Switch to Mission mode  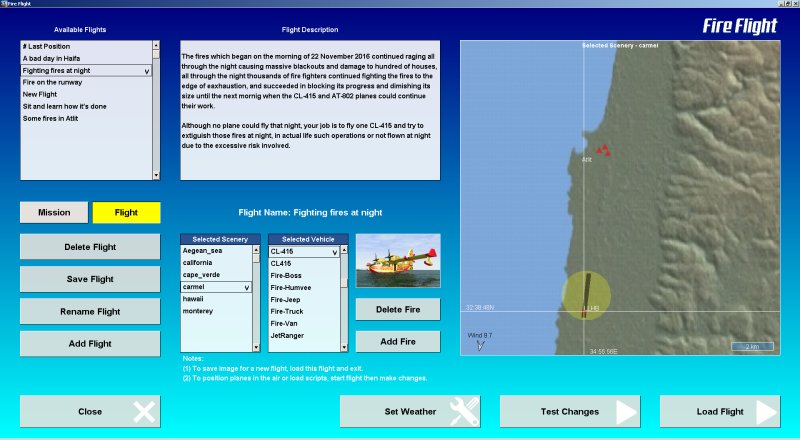coord(54,212)
